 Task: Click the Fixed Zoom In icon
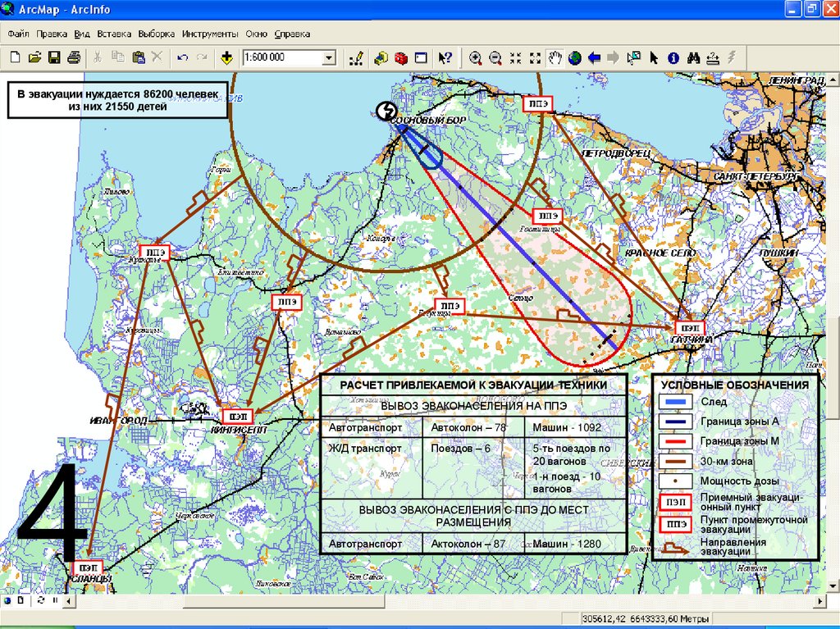point(515,57)
